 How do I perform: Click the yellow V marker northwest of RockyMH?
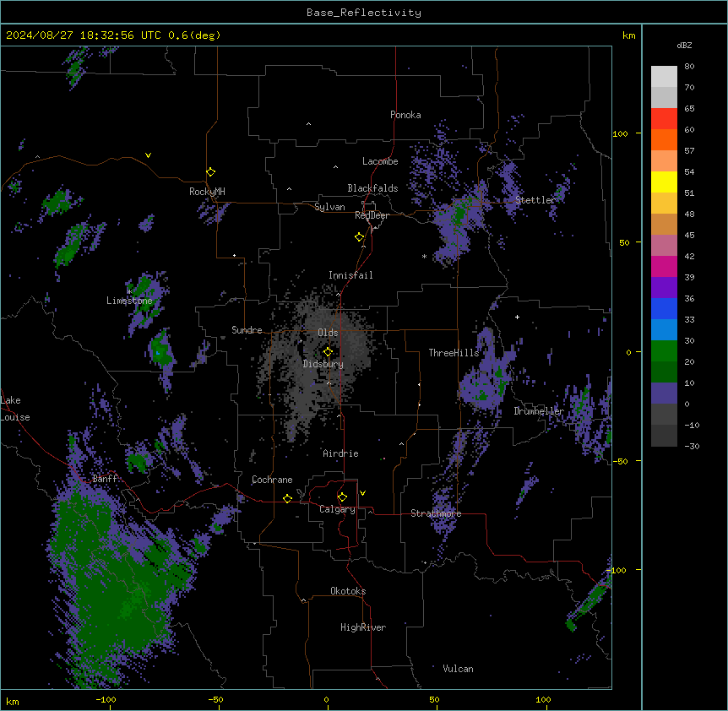[148, 155]
